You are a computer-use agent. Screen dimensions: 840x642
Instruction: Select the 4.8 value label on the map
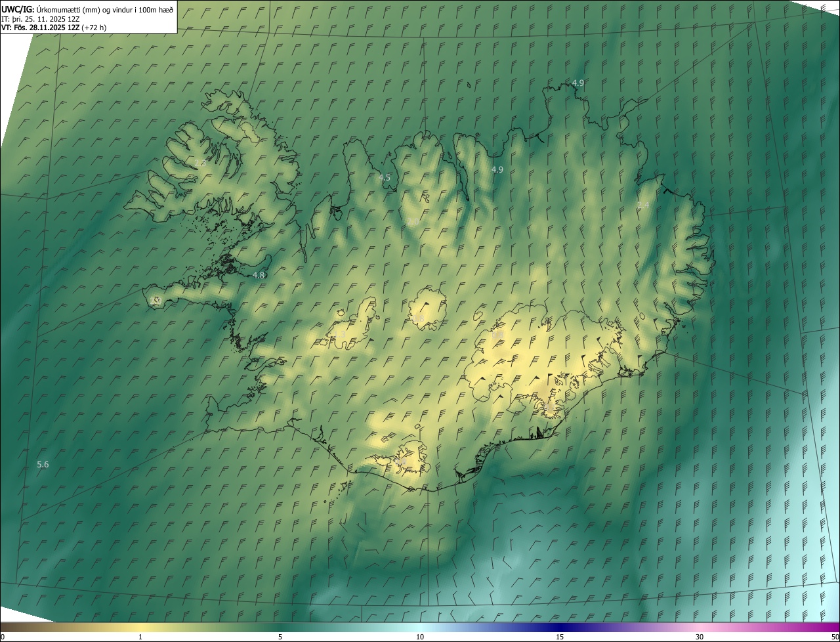click(x=259, y=275)
